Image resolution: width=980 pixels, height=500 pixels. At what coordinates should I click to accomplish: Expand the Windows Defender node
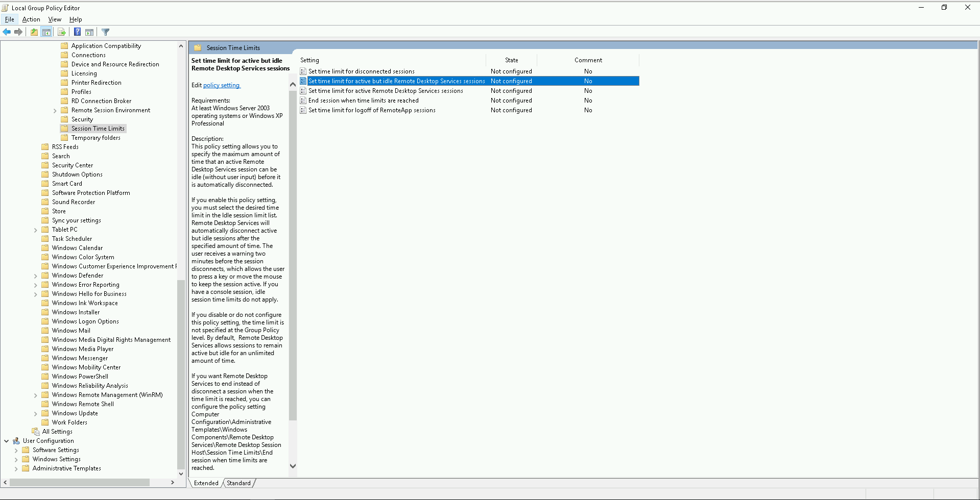tap(36, 276)
